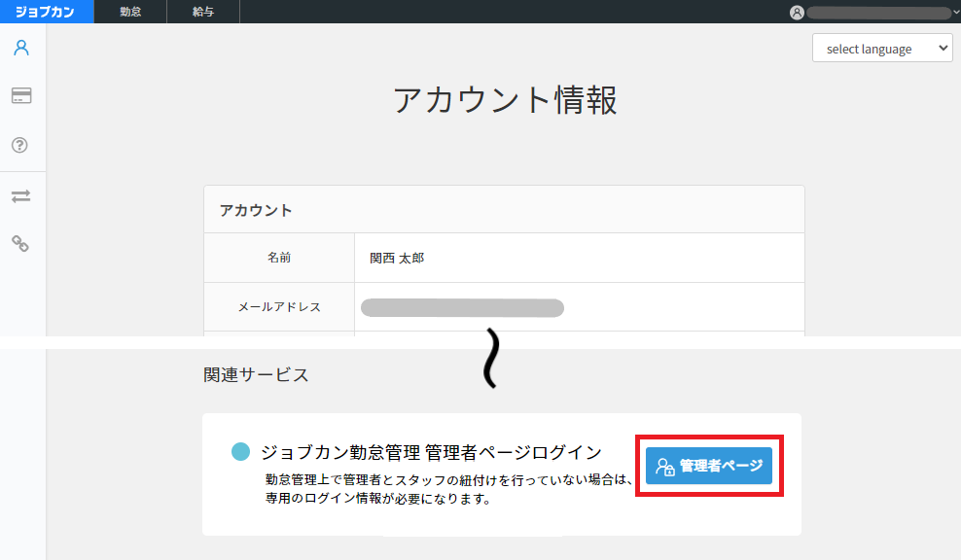961x560 pixels.
Task: Open the help question mark icon
Action: (x=20, y=145)
